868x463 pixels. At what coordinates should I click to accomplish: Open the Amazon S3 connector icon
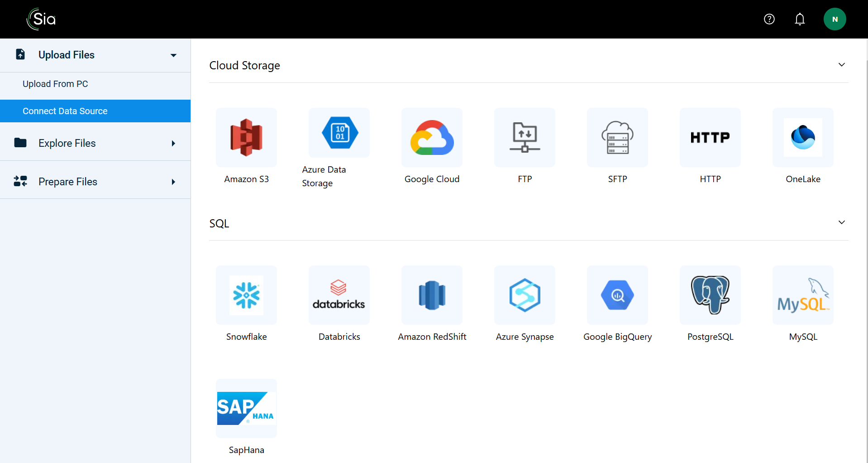point(246,137)
